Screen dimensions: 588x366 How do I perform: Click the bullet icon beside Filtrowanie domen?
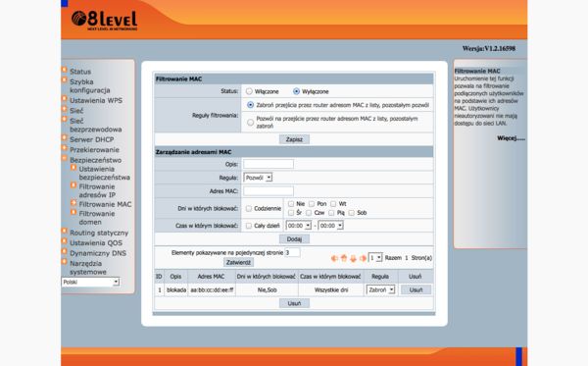[x=73, y=212]
